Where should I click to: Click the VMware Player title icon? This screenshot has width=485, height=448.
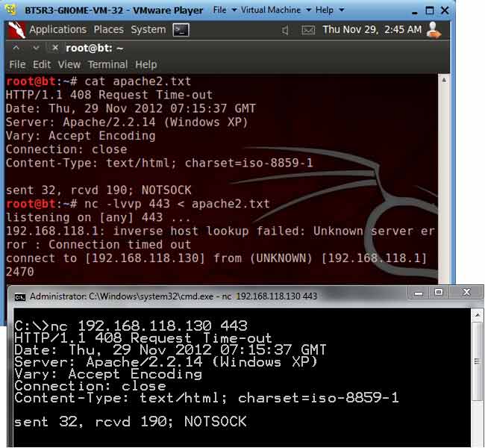(x=11, y=10)
